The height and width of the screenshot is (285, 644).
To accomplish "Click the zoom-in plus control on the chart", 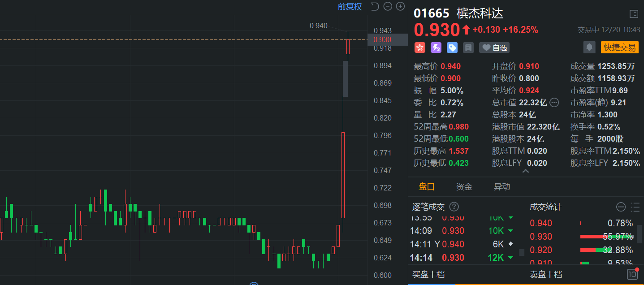I will (400, 7).
